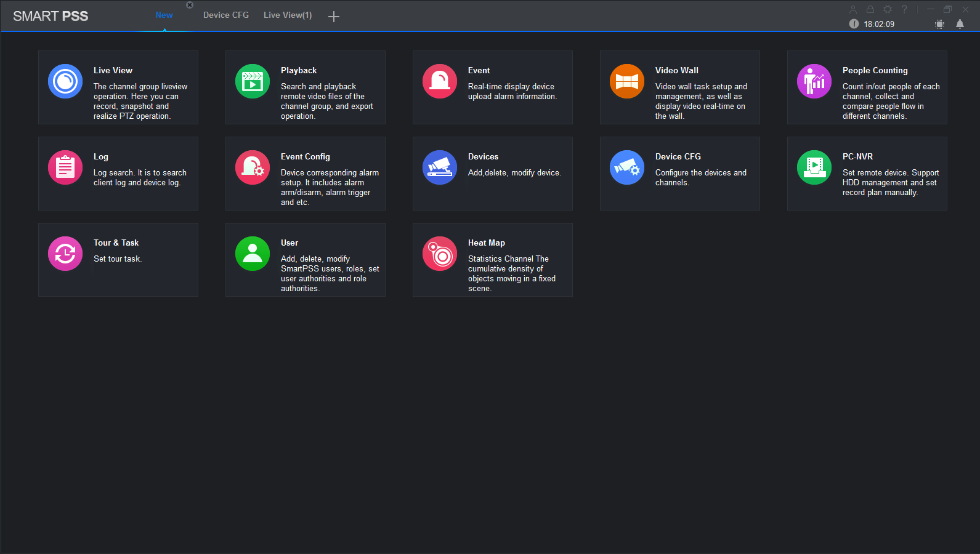Click 'Count in/out people of each' description
The image size is (980, 554).
(x=891, y=101)
